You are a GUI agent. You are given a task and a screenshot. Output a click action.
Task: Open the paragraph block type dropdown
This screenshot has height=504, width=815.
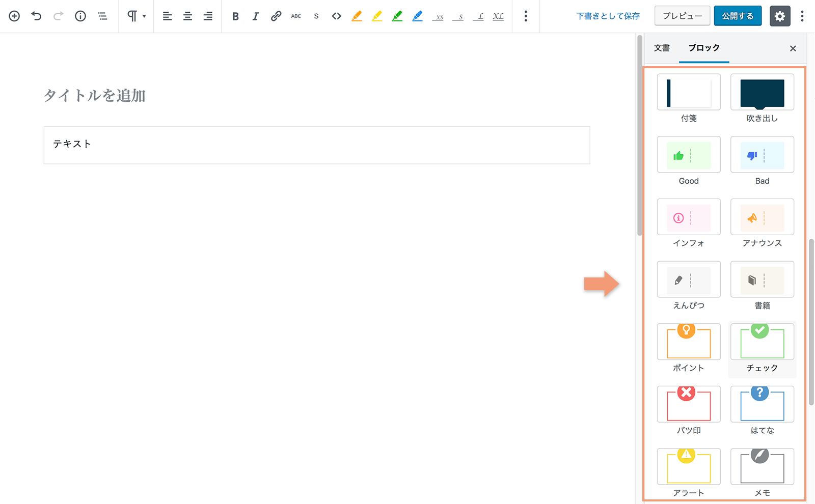(136, 16)
